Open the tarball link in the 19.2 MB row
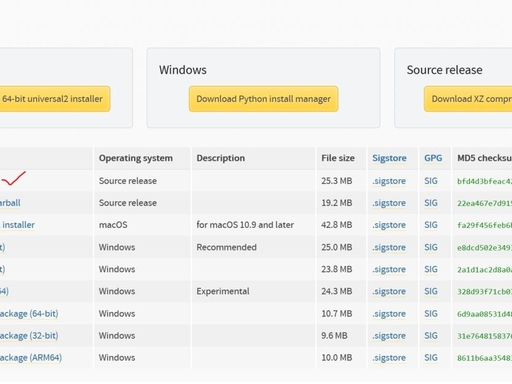The height and width of the screenshot is (384, 512). (x=10, y=203)
